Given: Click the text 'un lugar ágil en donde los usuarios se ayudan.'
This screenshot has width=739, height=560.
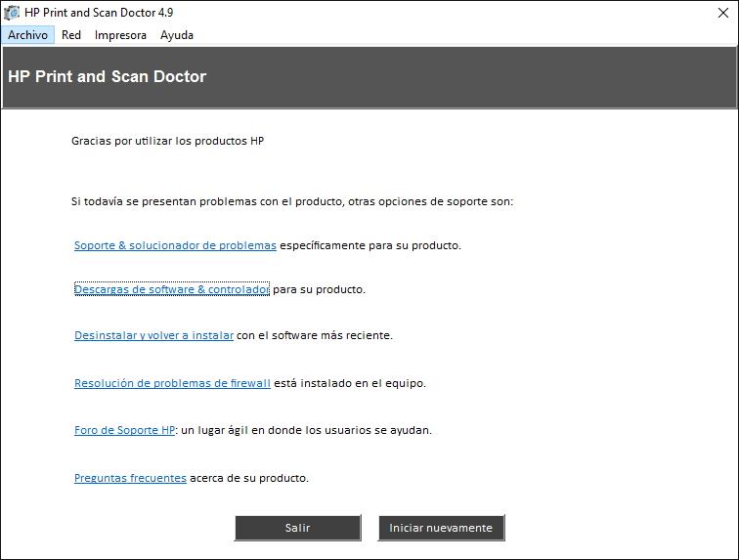Looking at the screenshot, I should pos(306,430).
